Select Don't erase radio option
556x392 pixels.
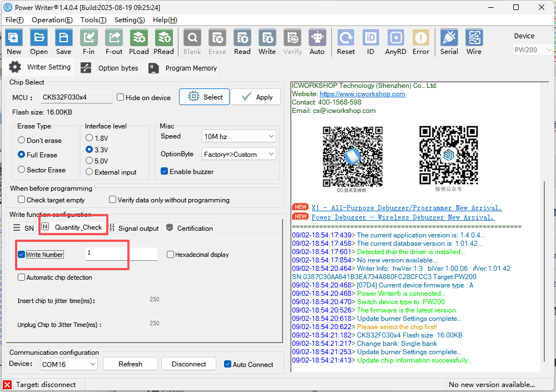pos(21,140)
